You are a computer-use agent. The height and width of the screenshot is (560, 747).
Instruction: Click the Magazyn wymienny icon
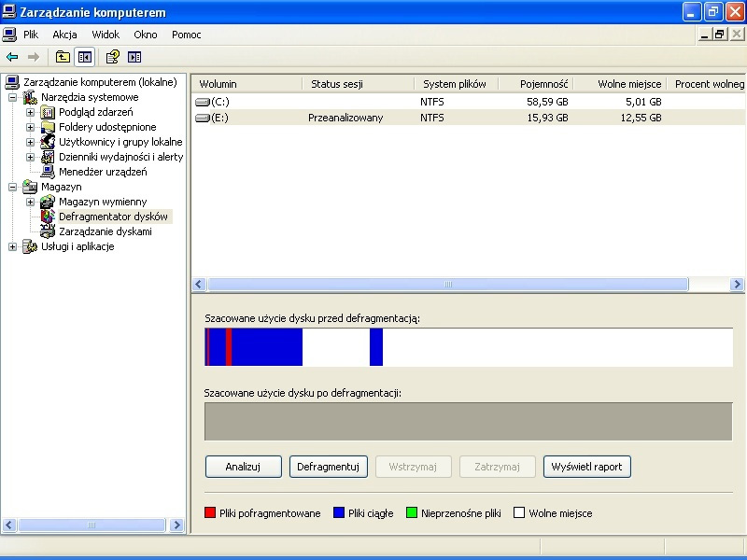[48, 202]
